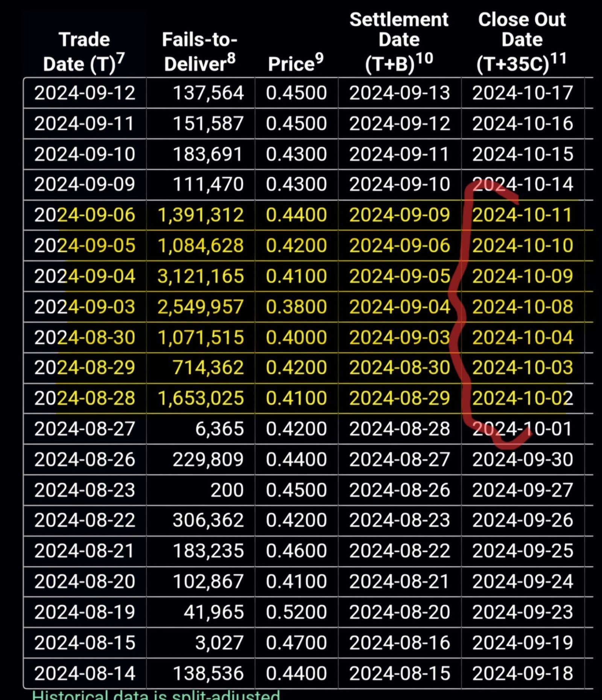Select trade date 2024-08-27 cell
The width and height of the screenshot is (602, 700).
[85, 429]
